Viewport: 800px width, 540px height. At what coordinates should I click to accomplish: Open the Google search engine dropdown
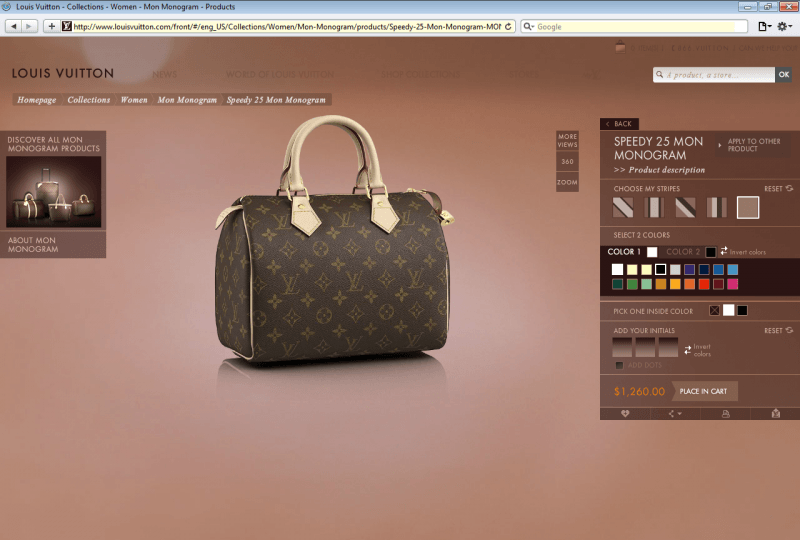coord(529,27)
